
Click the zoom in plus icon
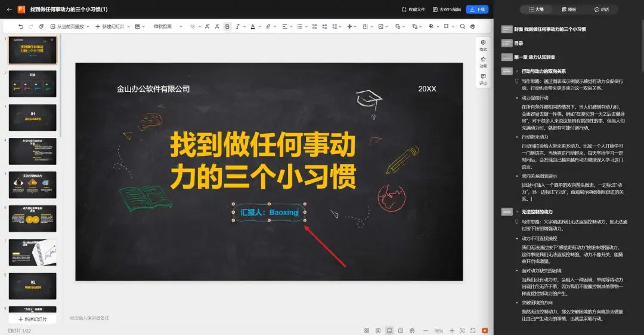[452, 330]
